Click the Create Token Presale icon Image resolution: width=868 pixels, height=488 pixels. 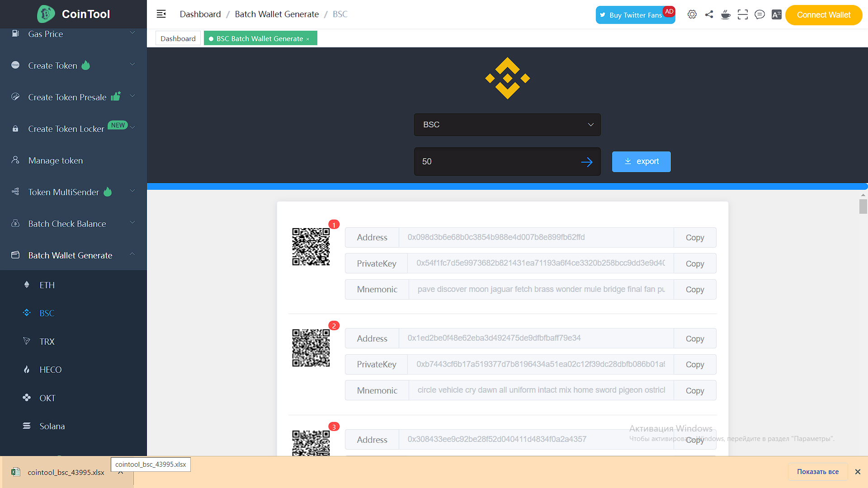(15, 97)
